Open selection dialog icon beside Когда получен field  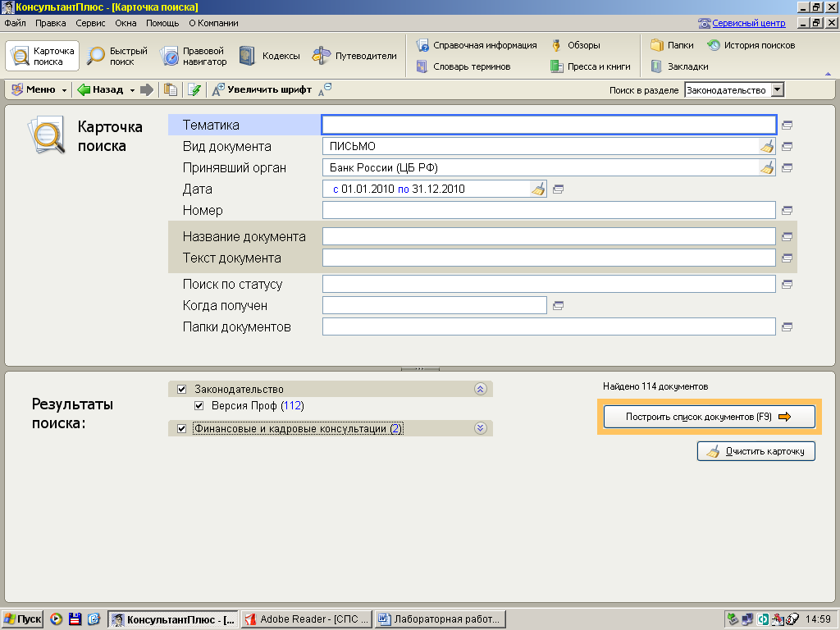558,306
